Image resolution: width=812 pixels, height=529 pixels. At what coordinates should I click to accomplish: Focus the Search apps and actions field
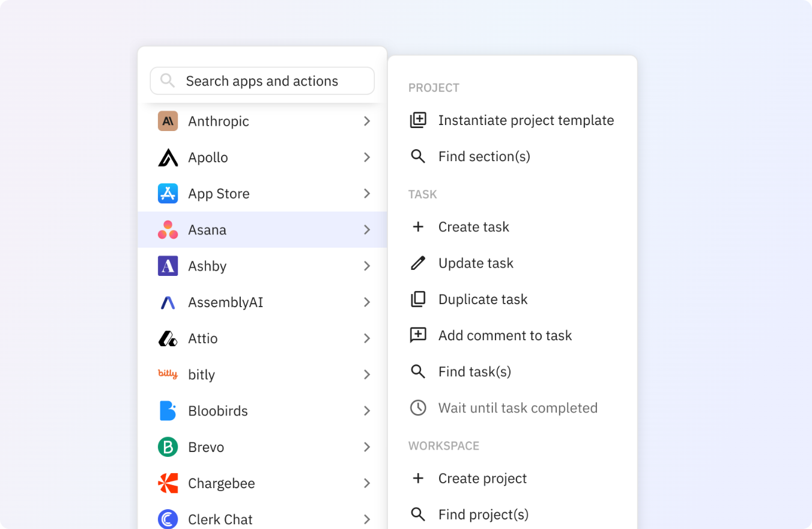(262, 81)
